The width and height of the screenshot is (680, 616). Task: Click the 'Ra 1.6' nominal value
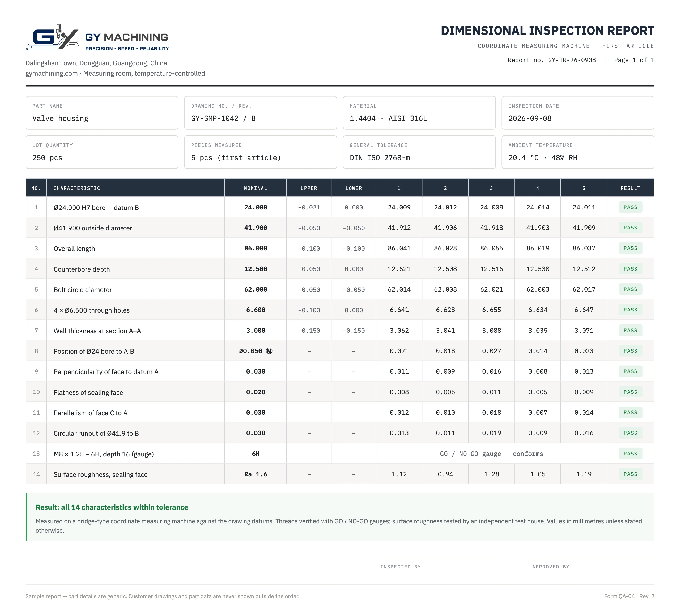click(x=255, y=474)
